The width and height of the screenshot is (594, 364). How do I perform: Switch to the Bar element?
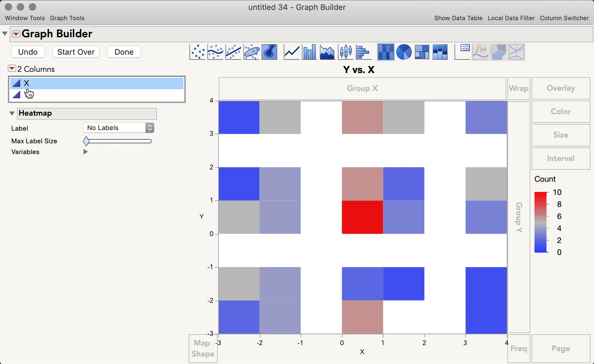pyautogui.click(x=309, y=52)
